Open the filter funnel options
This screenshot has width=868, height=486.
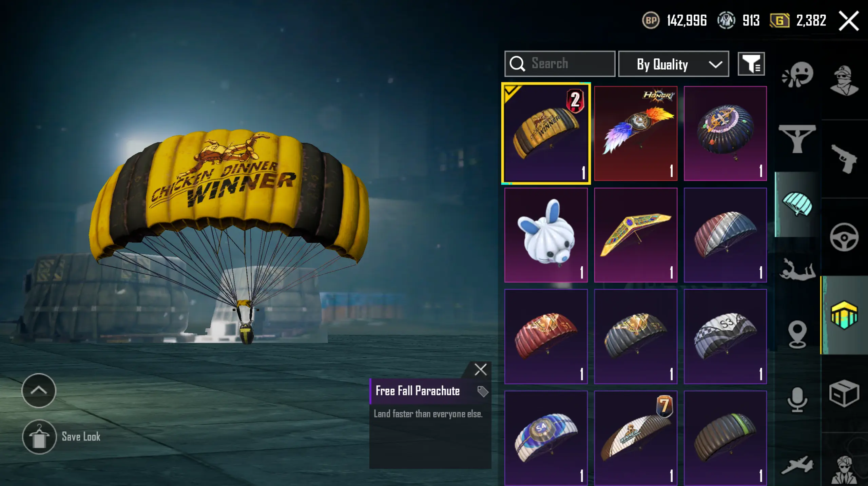751,64
